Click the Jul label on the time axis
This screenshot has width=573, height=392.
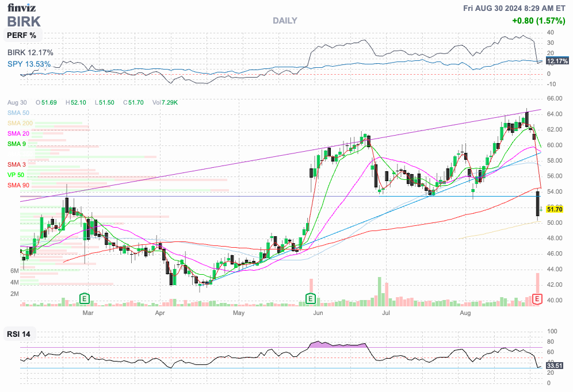(386, 313)
